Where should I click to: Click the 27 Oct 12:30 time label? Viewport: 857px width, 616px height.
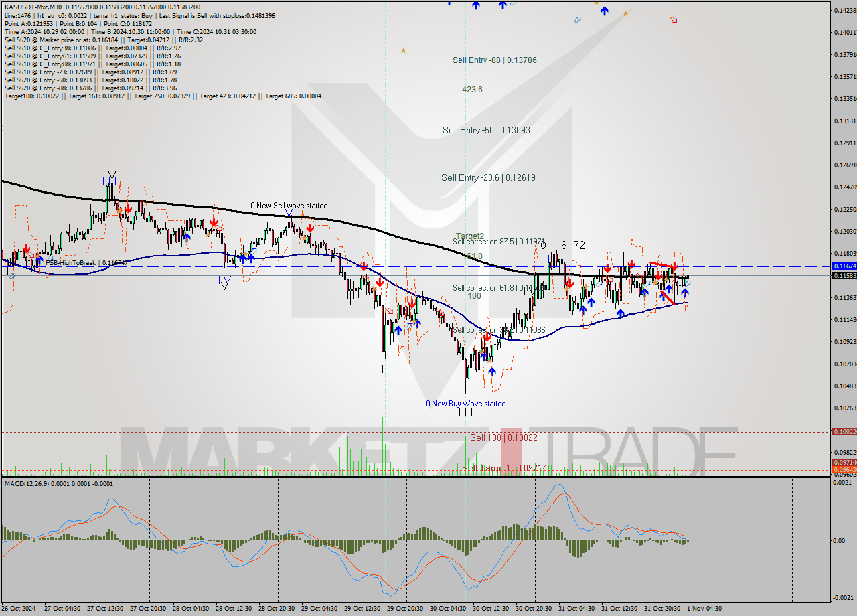point(106,609)
